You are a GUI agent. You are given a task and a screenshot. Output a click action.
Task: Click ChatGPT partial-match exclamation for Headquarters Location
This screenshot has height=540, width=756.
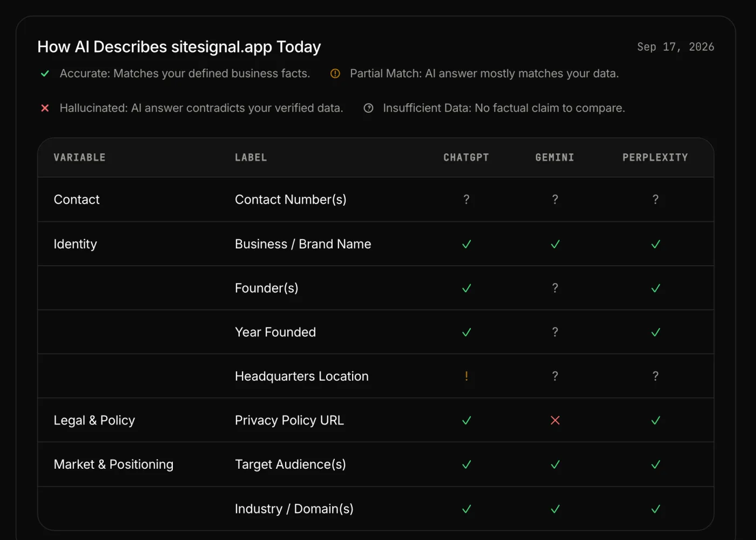467,376
